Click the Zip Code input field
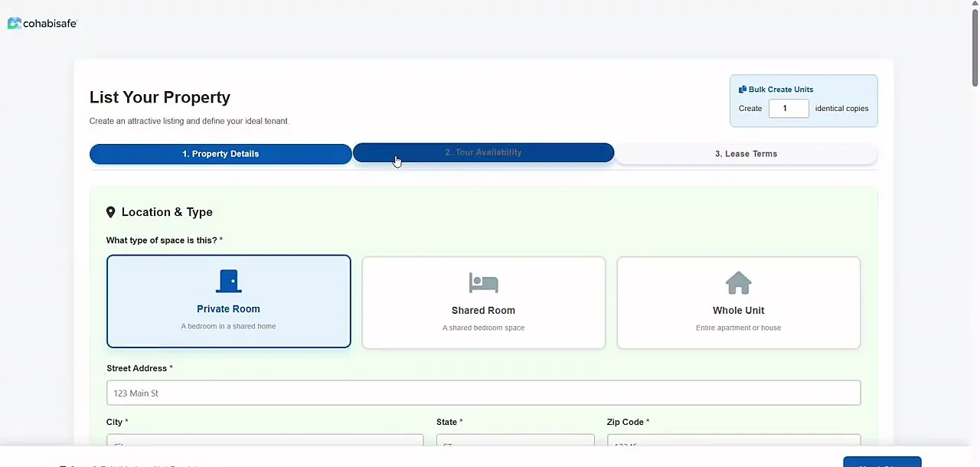 click(734, 441)
